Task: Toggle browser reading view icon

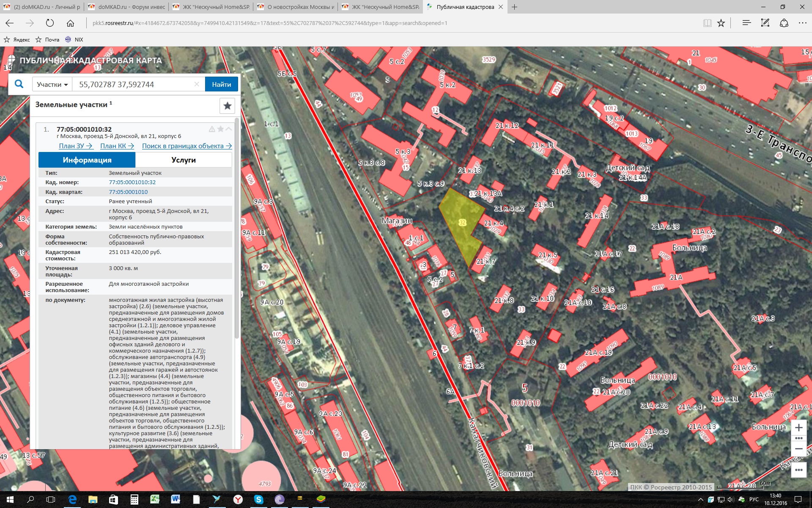Action: pos(707,23)
